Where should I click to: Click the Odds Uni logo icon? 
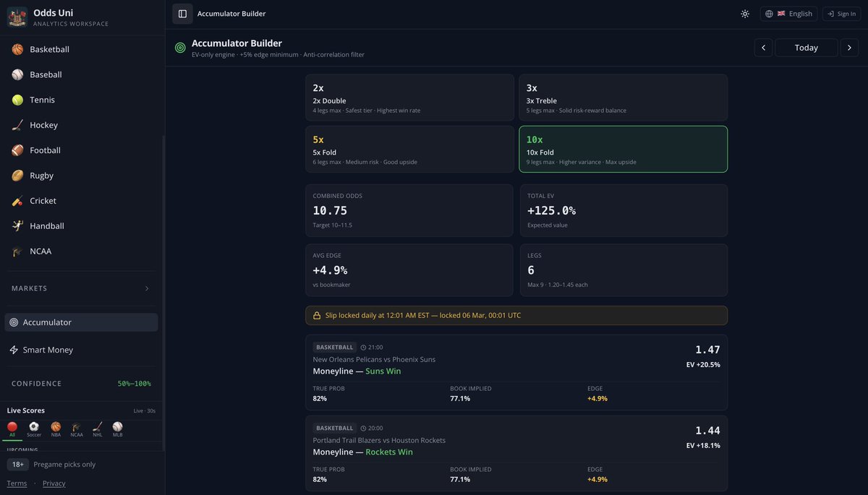(x=17, y=17)
